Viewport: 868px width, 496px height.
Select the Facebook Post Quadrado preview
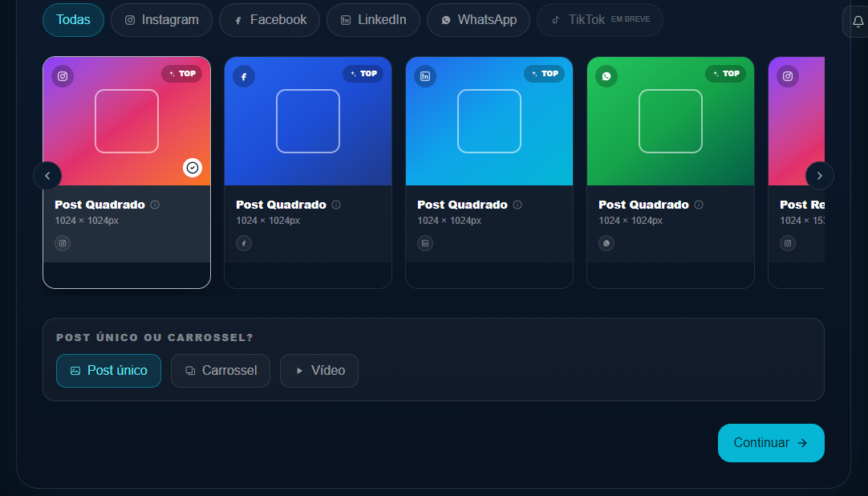pyautogui.click(x=308, y=121)
